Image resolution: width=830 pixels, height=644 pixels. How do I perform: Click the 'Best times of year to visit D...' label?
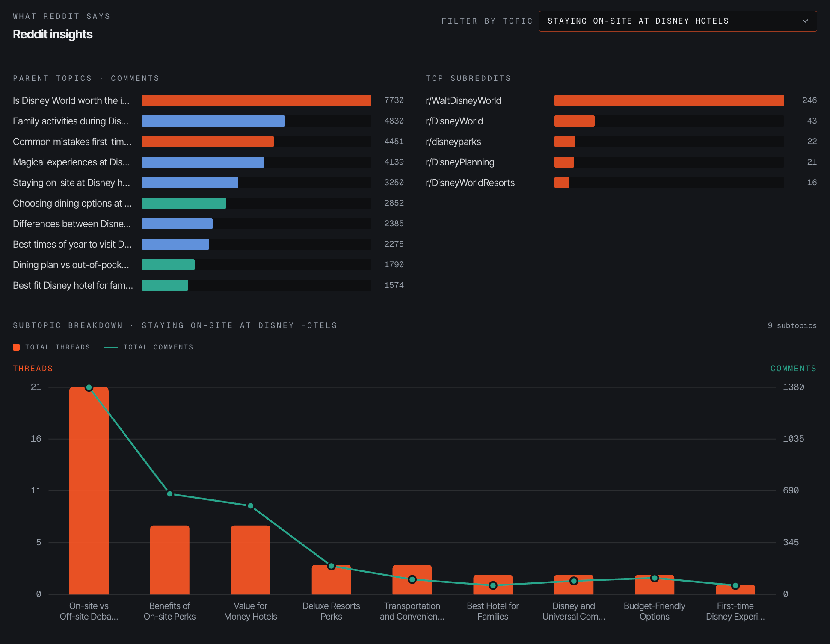72,244
